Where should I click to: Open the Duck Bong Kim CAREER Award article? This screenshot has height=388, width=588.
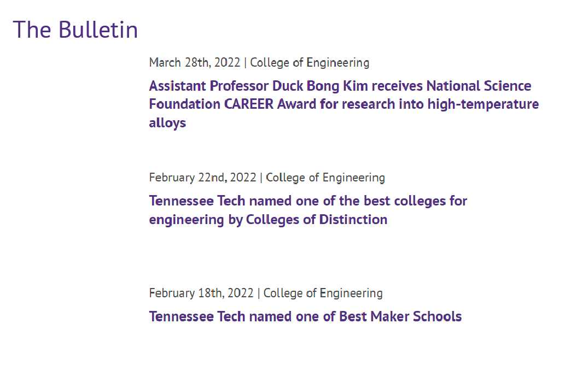tap(340, 86)
